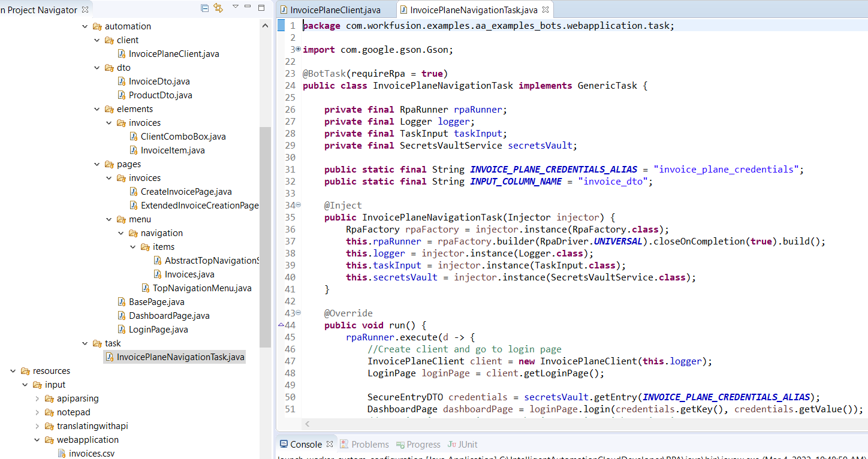Collapse the menu folder

(108, 219)
